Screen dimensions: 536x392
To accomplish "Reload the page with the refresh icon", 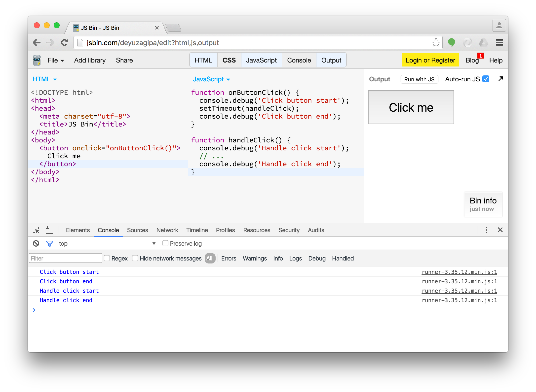I will [64, 42].
